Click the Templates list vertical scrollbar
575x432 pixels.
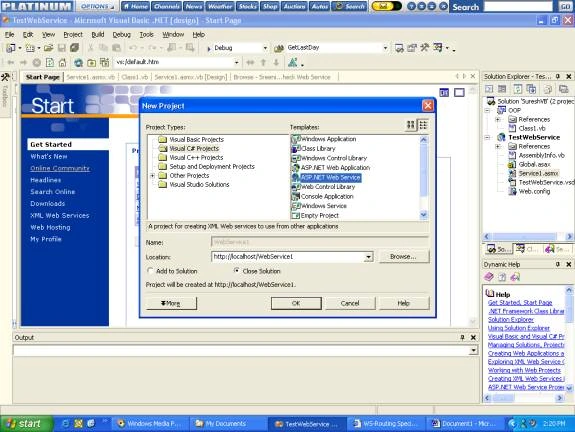click(424, 177)
